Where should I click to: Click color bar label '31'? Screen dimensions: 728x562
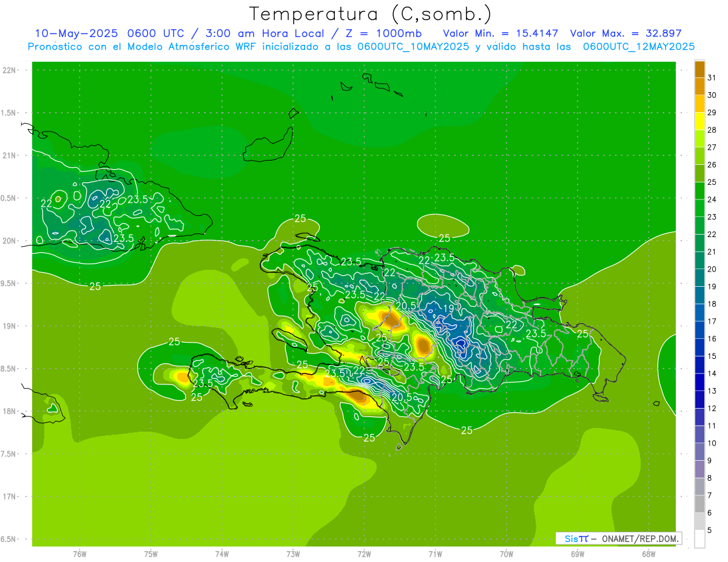(712, 78)
